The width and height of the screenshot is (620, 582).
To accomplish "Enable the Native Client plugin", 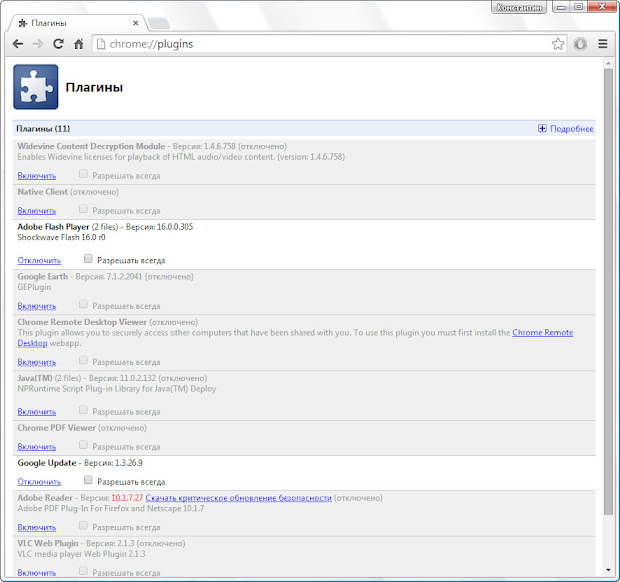I will pyautogui.click(x=37, y=211).
